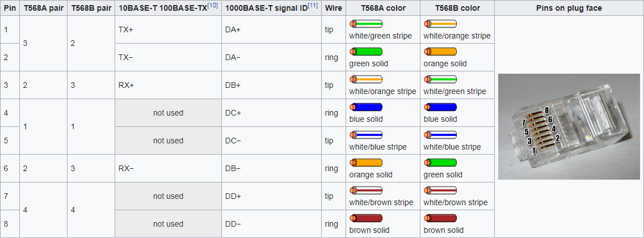Image resolution: width=644 pixels, height=238 pixels.
Task: Open footnote 10 beside 100BASE-TX header
Action: (x=213, y=6)
